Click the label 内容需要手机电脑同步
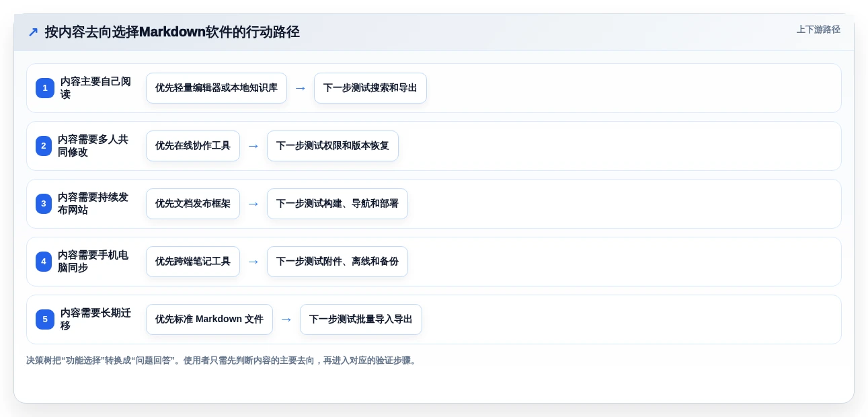Screen dimensions: 868x417 click(x=93, y=262)
